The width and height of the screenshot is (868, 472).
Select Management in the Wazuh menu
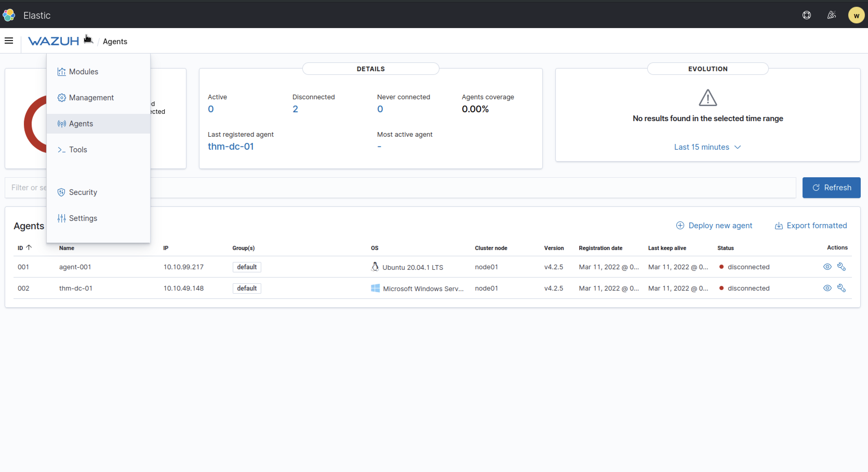click(x=98, y=97)
